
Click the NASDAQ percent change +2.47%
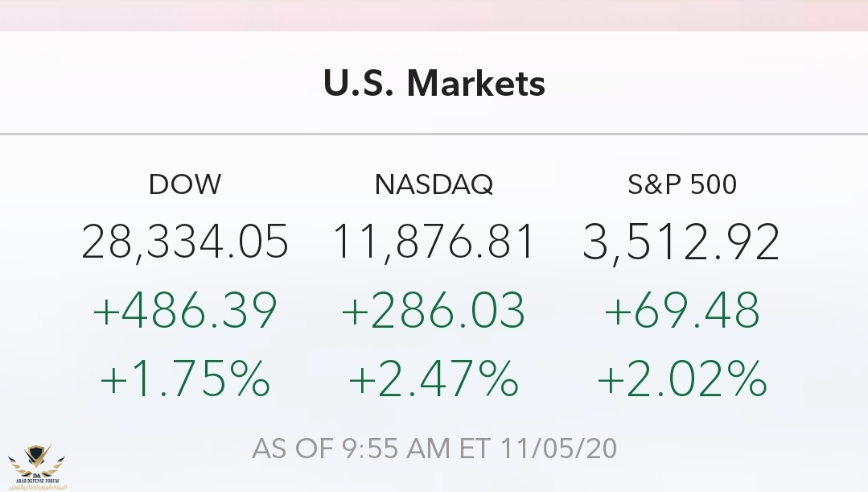pos(434,378)
